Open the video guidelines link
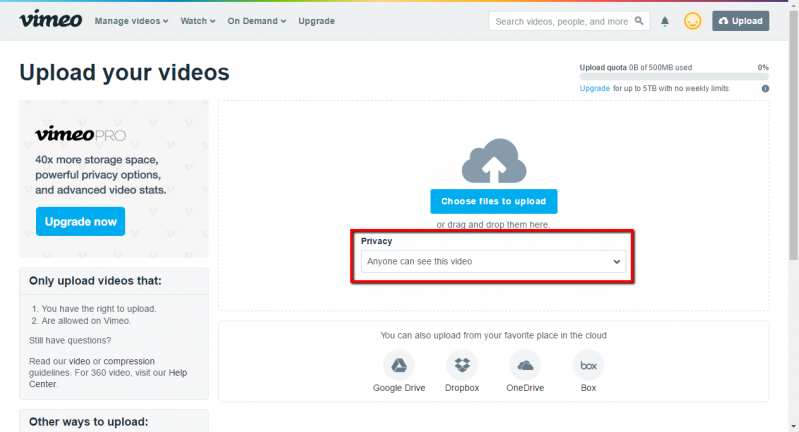The width and height of the screenshot is (799, 432). pos(79,361)
